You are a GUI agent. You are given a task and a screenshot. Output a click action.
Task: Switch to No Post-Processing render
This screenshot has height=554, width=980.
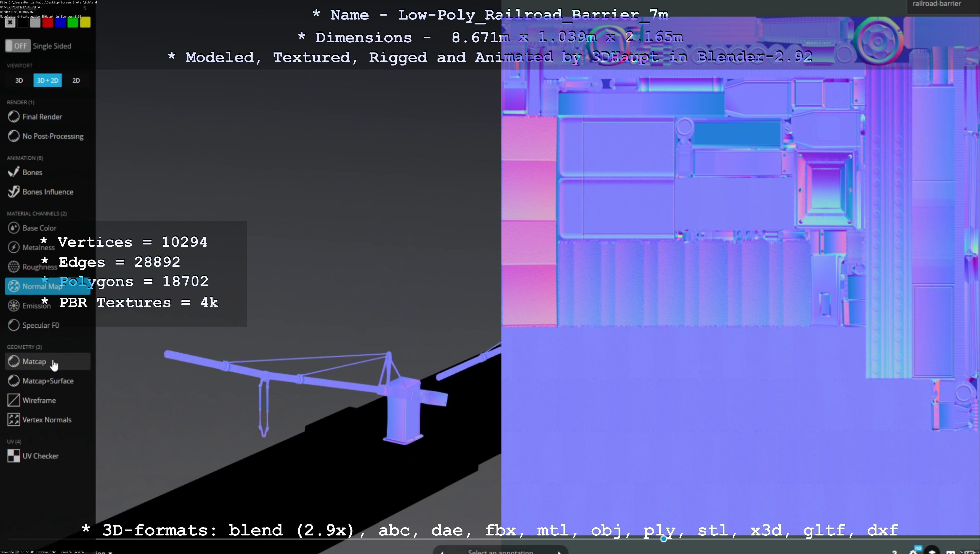click(x=52, y=136)
